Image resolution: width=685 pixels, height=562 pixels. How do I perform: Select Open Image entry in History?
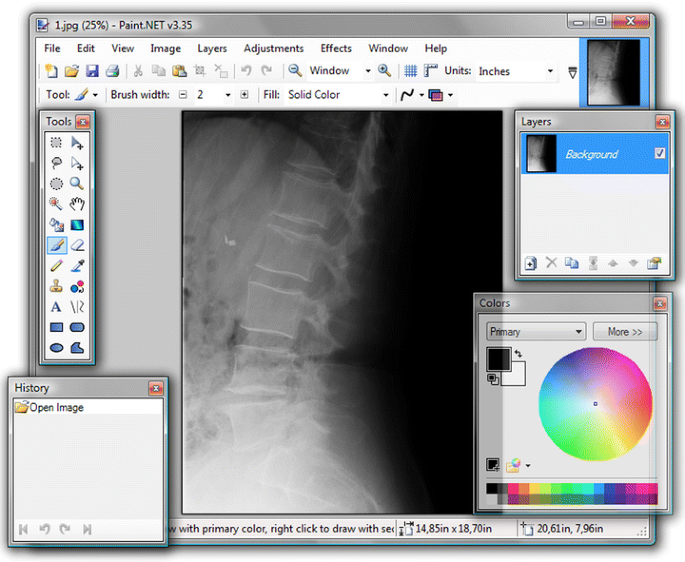tap(56, 408)
